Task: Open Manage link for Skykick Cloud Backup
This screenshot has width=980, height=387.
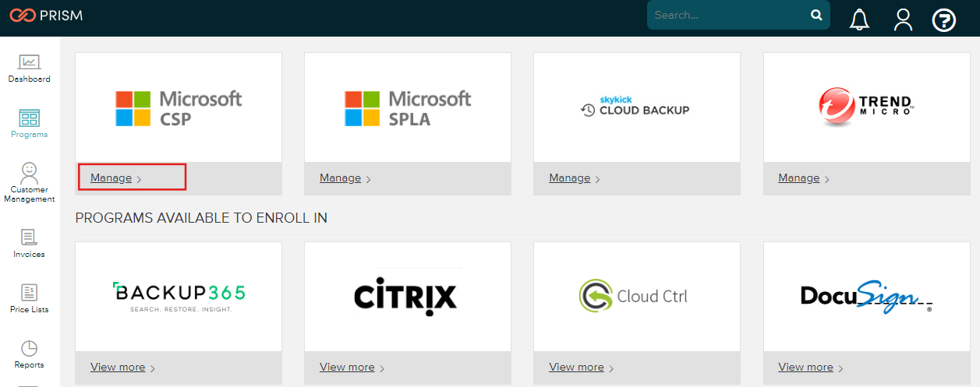Action: pyautogui.click(x=569, y=178)
